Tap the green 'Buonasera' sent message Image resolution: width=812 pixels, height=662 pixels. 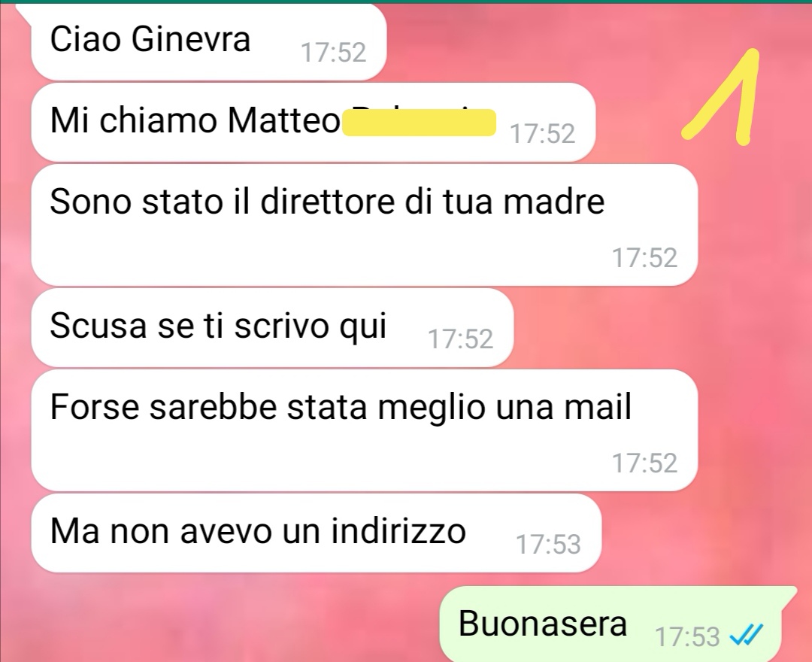(618, 624)
